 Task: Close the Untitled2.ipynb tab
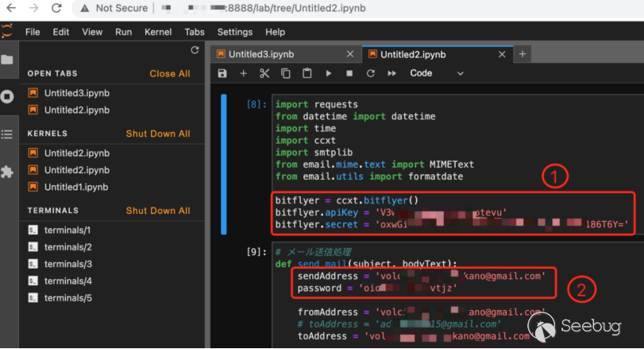click(x=502, y=54)
